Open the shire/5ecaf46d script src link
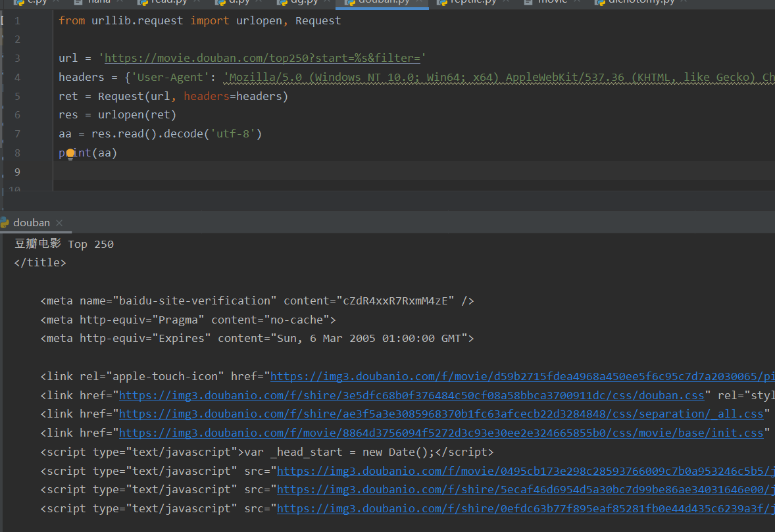 [526, 489]
